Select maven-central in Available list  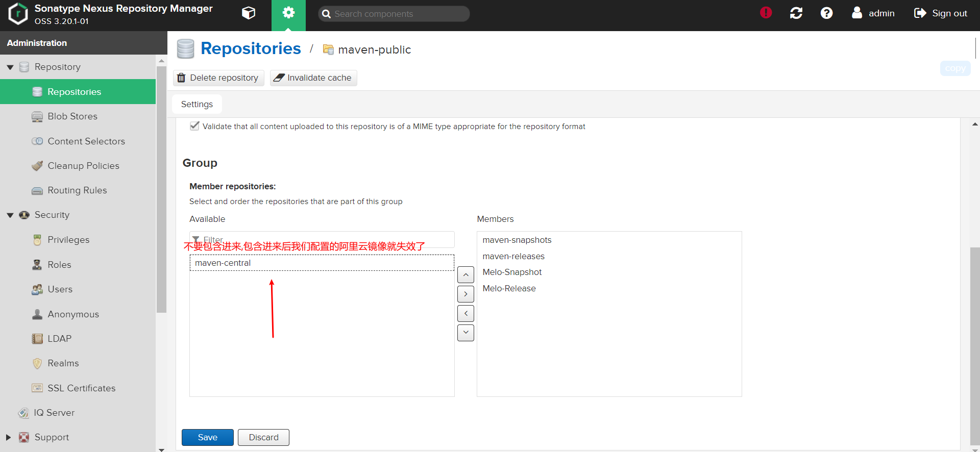322,263
